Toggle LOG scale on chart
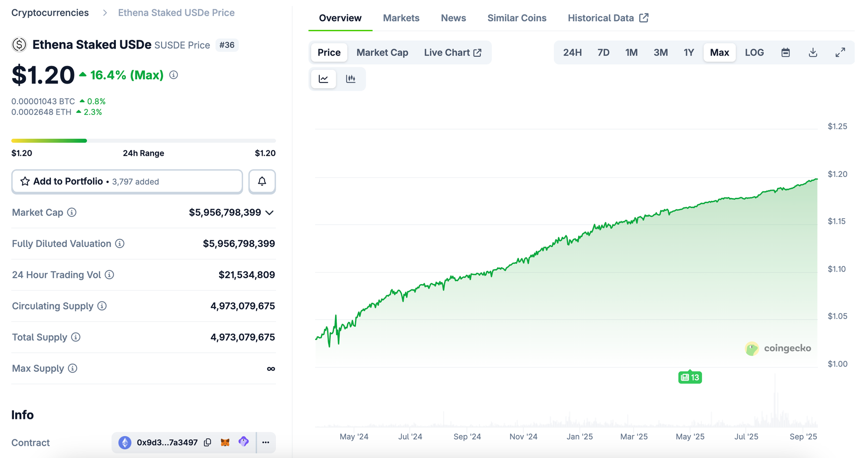 [x=754, y=52]
